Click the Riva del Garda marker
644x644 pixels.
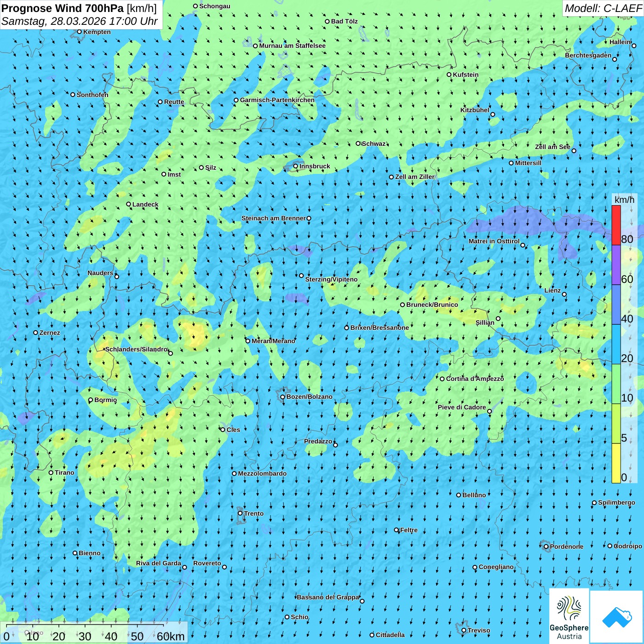click(184, 567)
